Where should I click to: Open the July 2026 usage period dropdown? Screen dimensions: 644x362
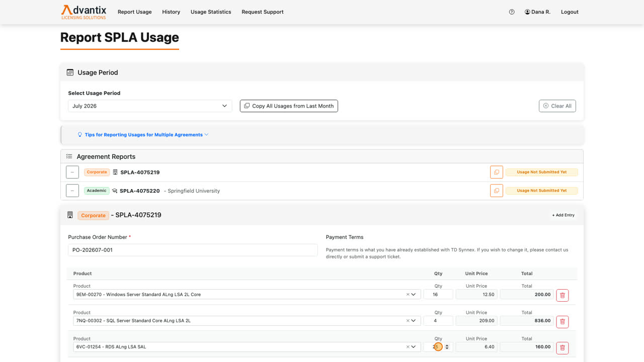tap(150, 106)
